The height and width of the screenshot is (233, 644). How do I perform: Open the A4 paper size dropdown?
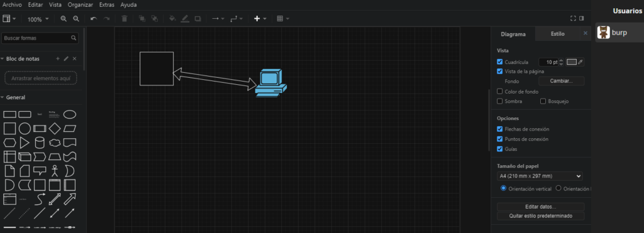tap(540, 176)
